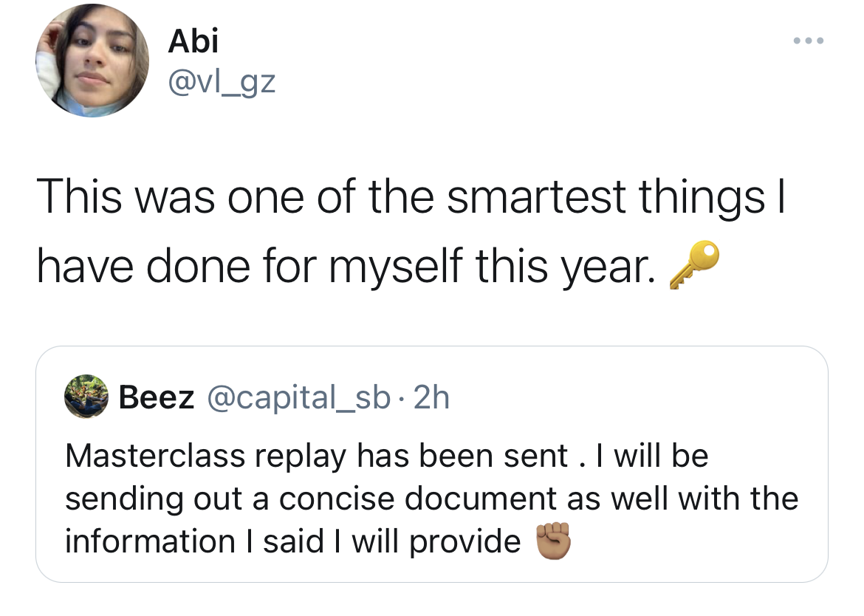
Task: Click the "have done for myself this year" line
Action: pyautogui.click(x=346, y=266)
